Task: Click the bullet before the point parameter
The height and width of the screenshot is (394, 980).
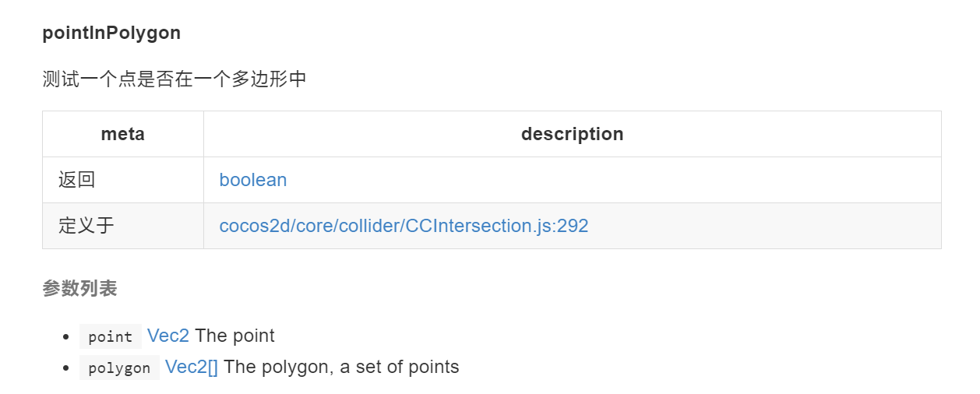Action: click(x=66, y=336)
